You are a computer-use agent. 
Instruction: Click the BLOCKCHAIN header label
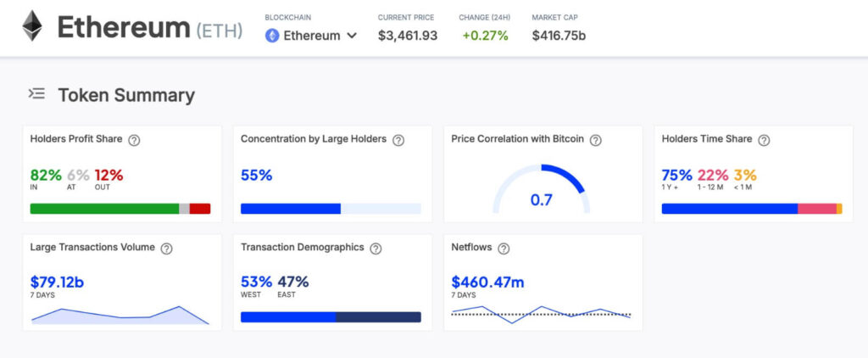(x=287, y=18)
